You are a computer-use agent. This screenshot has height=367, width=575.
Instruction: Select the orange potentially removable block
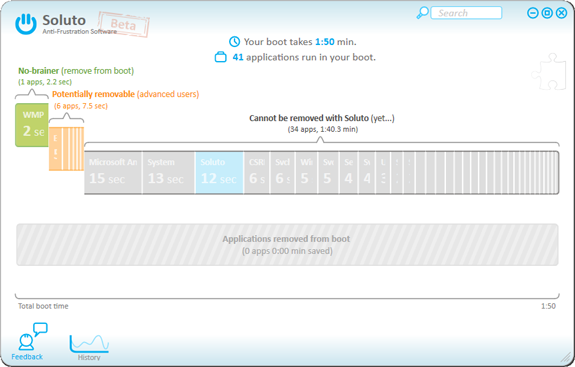[66, 148]
